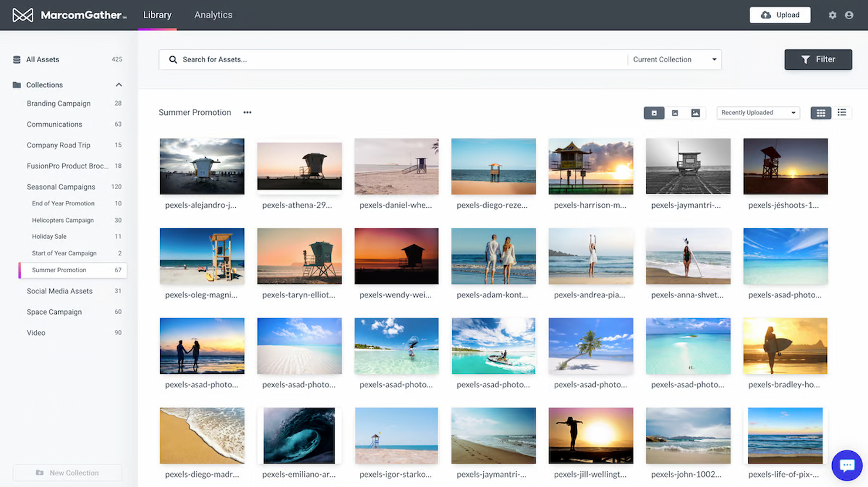868x487 pixels.
Task: Click the search magnifier icon
Action: tap(173, 59)
